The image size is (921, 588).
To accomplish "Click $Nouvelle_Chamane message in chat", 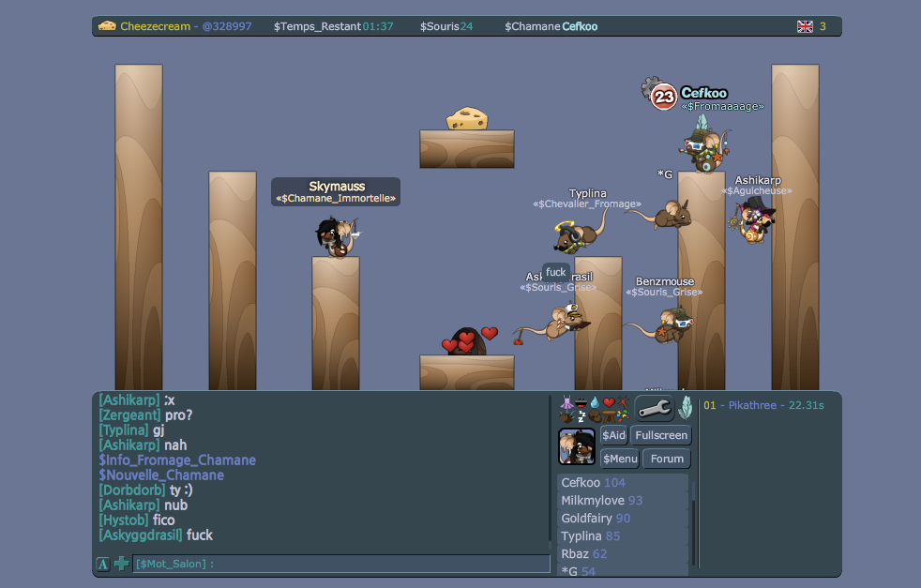I will [161, 475].
